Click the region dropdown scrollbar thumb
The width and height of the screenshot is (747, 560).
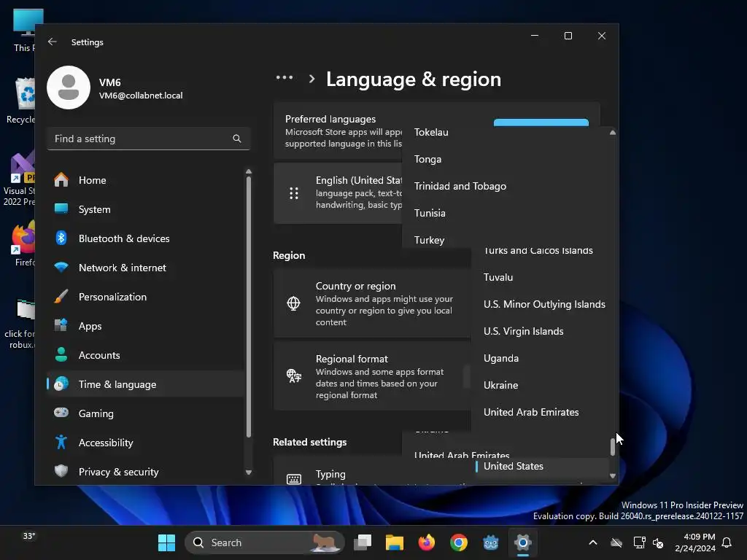tap(613, 447)
